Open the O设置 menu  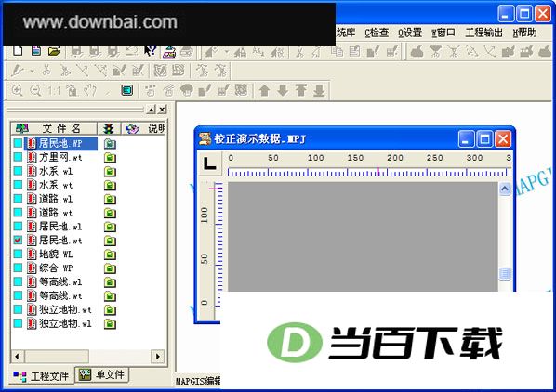(410, 33)
